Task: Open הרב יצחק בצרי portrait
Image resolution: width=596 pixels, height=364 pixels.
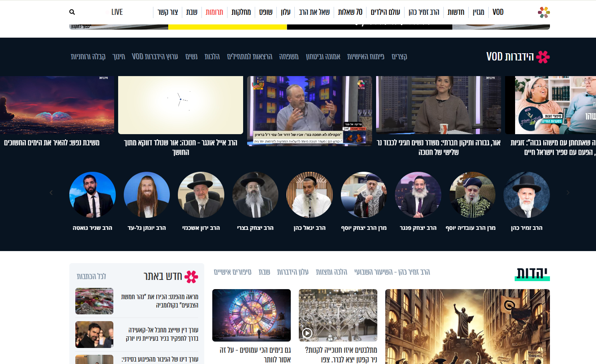Action: (255, 195)
